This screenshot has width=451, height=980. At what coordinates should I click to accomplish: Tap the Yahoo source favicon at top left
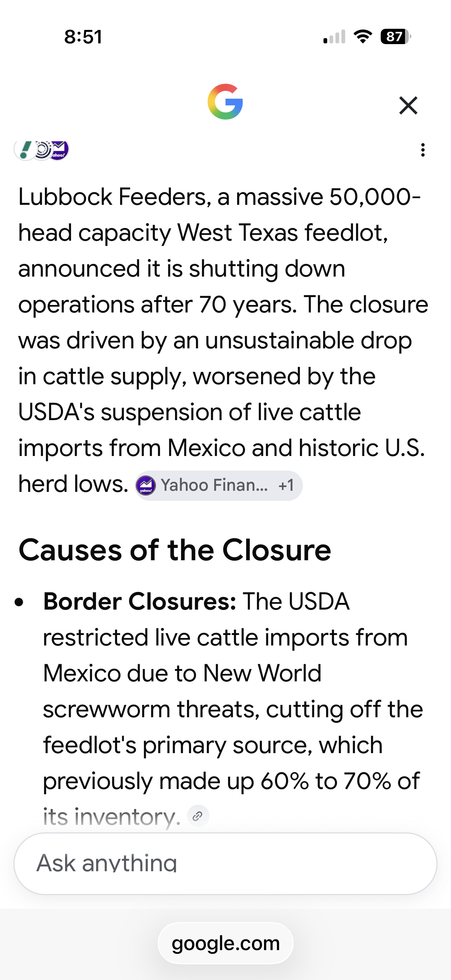tap(59, 150)
